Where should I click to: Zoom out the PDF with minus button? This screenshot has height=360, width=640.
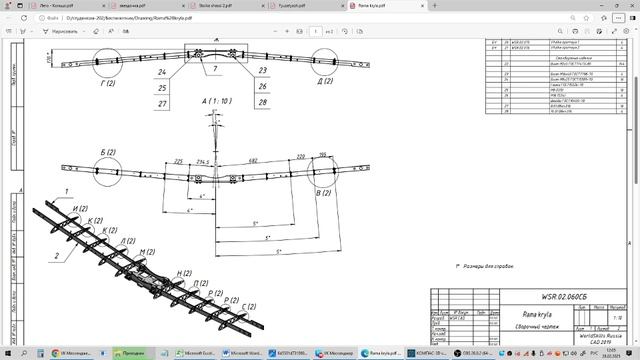pos(275,31)
